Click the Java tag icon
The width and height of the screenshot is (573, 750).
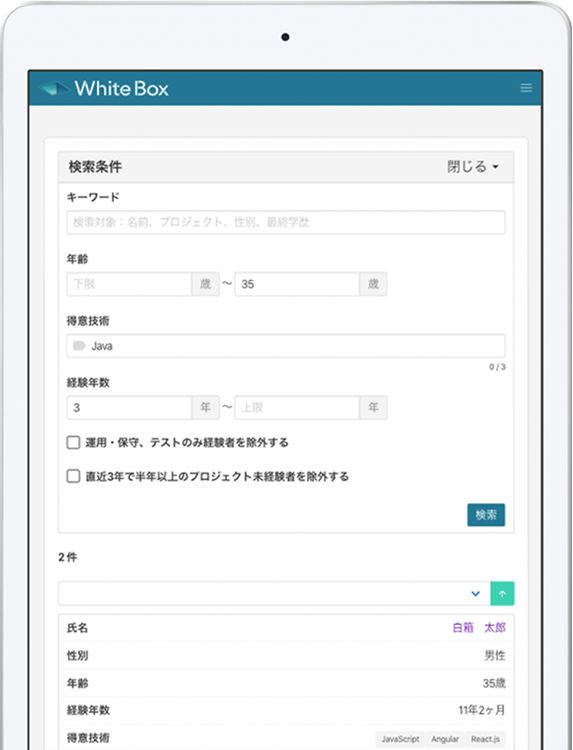pos(79,345)
